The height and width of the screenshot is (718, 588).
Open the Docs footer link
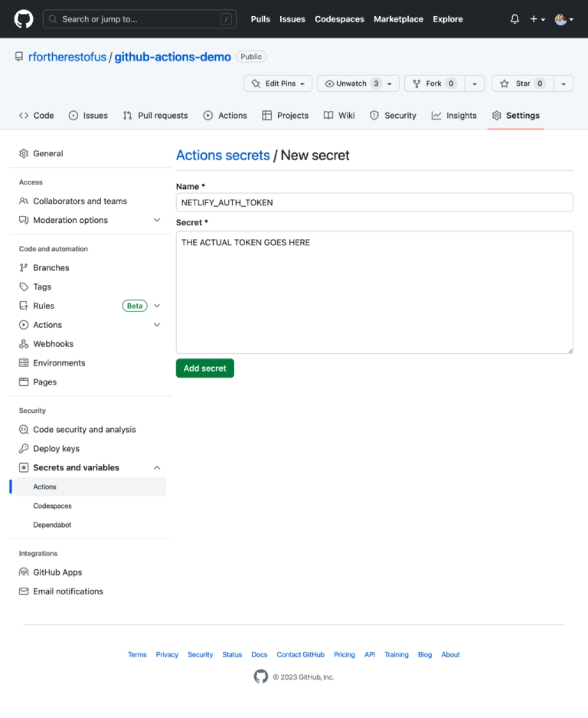tap(260, 654)
